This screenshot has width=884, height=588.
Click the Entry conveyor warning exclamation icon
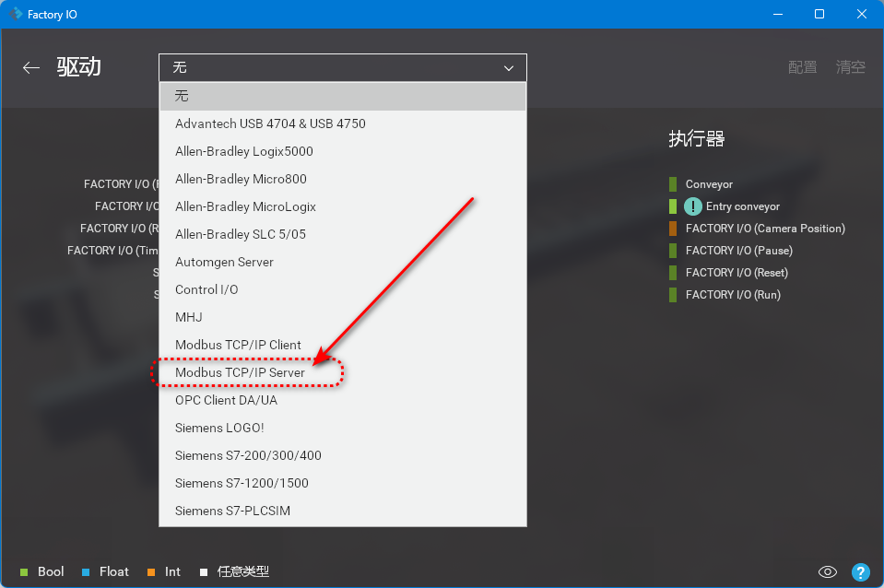[x=693, y=206]
